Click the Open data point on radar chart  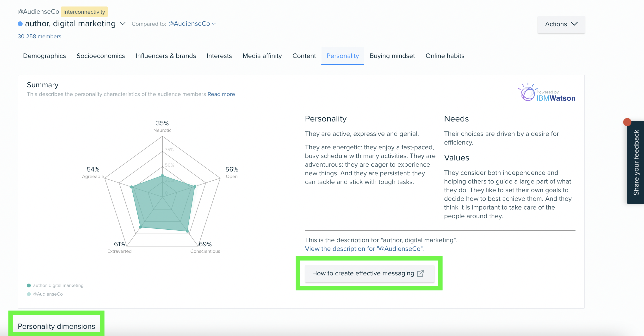click(x=195, y=186)
